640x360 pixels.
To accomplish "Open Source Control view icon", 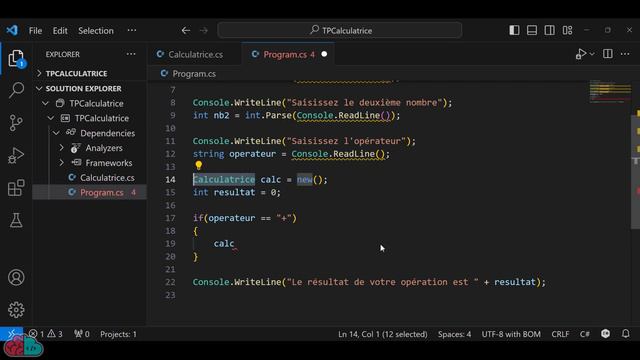I will 16,122.
